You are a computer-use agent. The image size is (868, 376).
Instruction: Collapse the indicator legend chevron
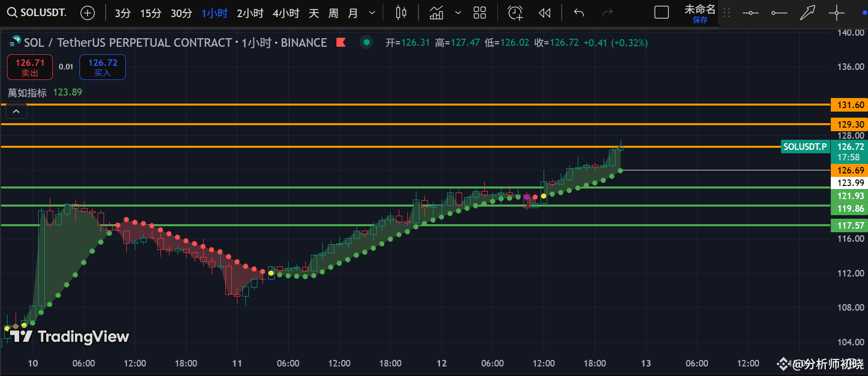pos(16,112)
